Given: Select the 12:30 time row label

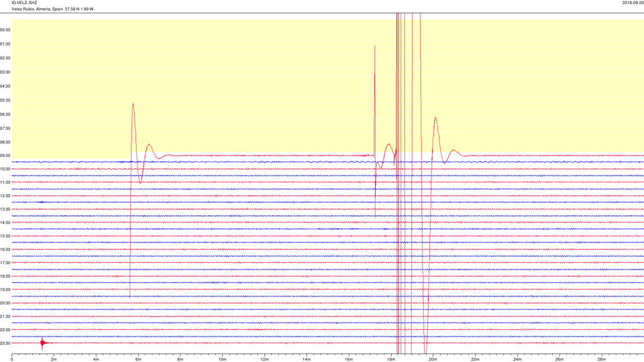Looking at the screenshot, I should click(x=5, y=196).
